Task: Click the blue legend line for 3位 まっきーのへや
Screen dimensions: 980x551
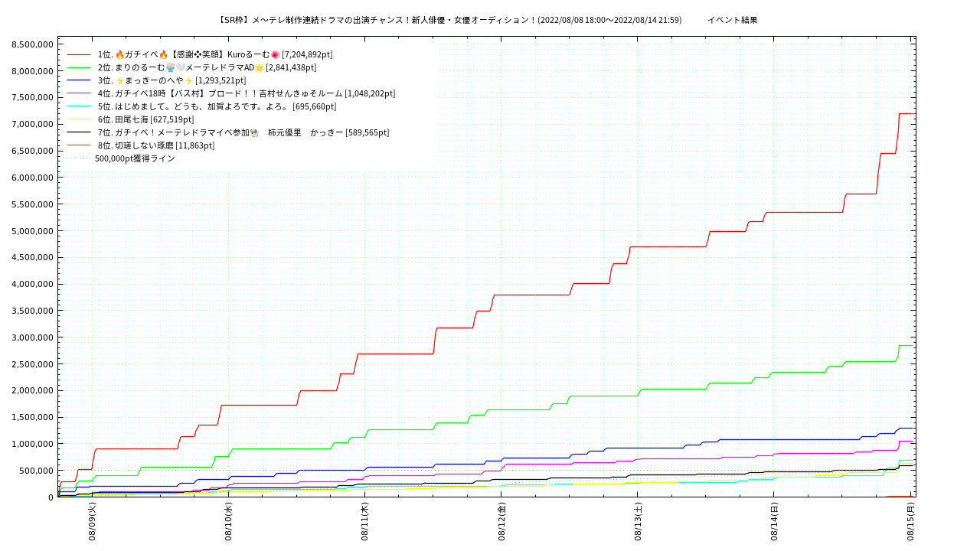Action: (79, 80)
